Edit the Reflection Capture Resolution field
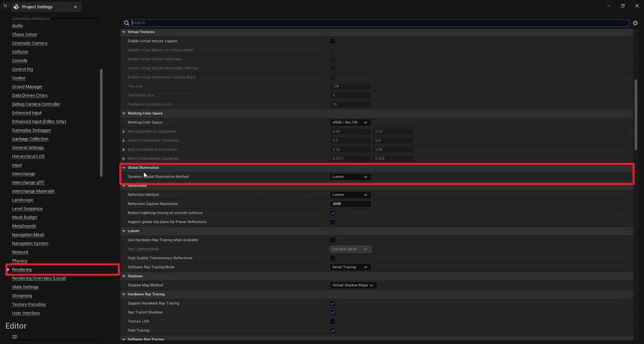 coord(350,203)
